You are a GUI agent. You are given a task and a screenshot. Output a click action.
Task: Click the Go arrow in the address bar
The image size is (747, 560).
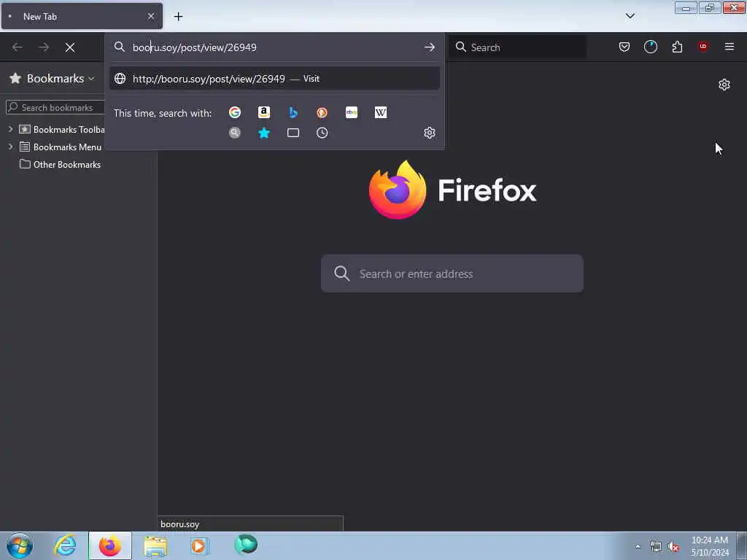click(x=429, y=47)
